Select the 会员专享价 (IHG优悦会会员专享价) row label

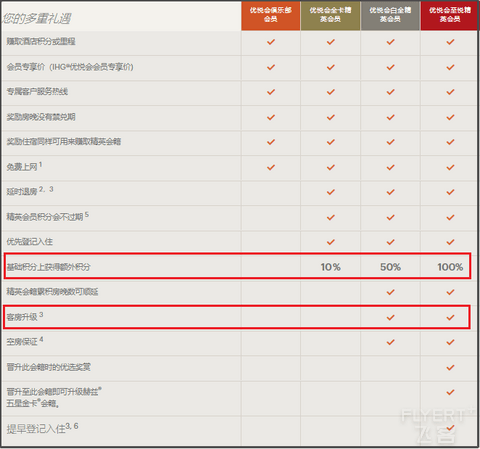point(70,67)
